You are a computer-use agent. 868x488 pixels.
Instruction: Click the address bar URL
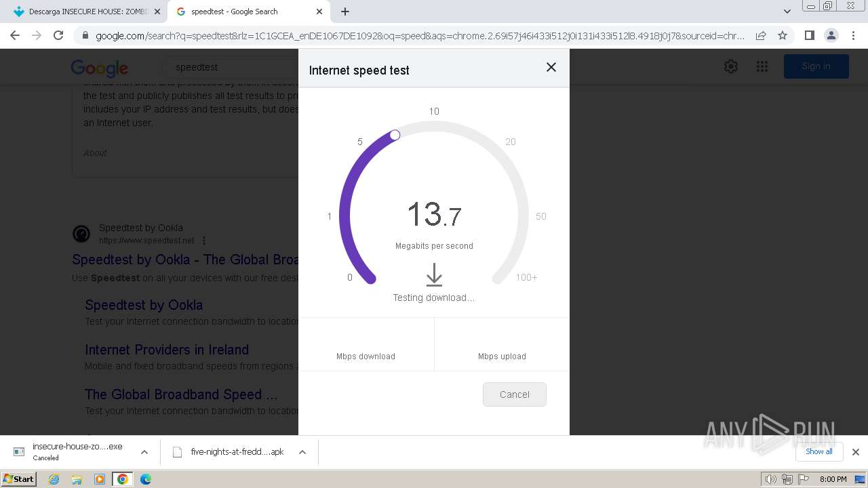tap(420, 36)
